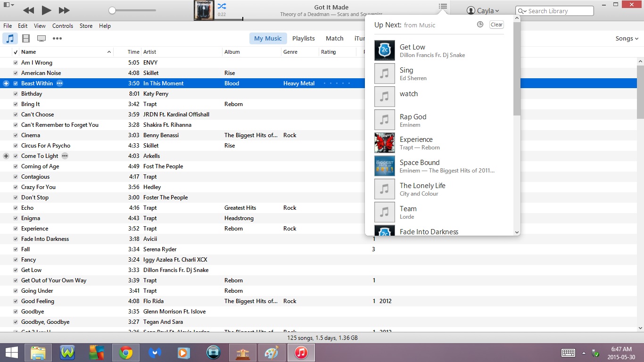
Task: Select the My Music tab
Action: [268, 39]
